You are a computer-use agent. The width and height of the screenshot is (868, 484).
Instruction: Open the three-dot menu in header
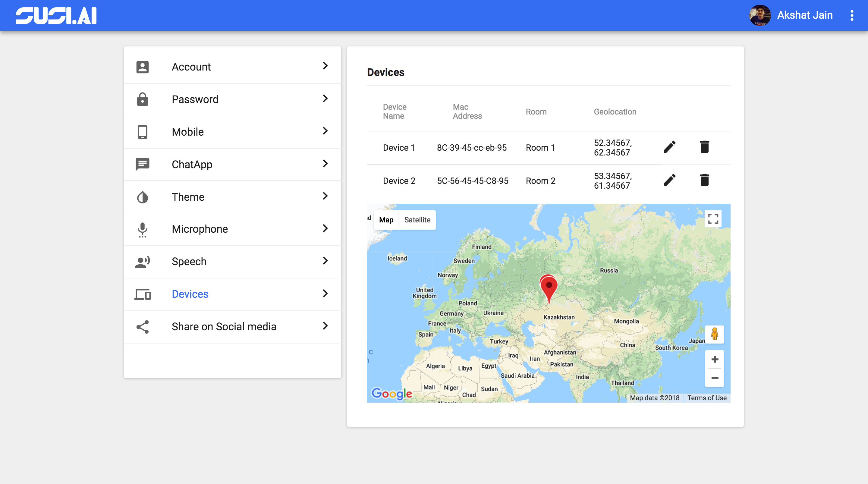coord(851,15)
